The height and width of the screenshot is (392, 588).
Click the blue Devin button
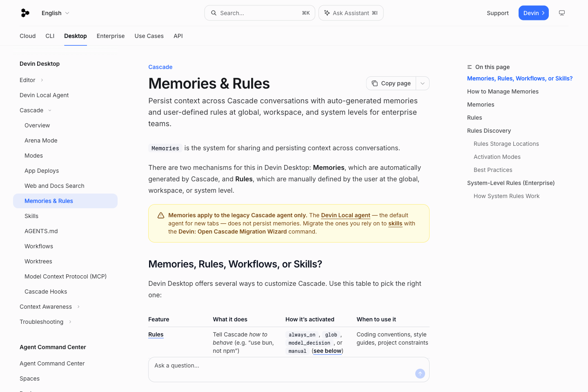534,13
